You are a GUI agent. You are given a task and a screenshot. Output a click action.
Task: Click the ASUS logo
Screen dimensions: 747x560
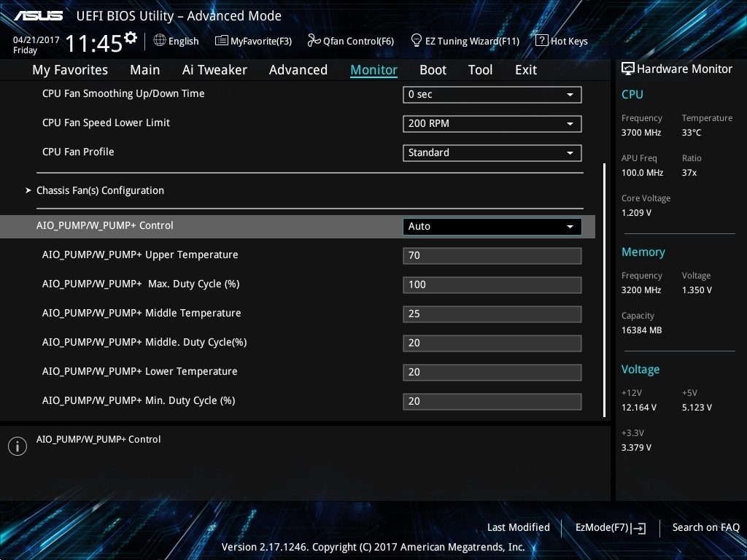tap(38, 16)
